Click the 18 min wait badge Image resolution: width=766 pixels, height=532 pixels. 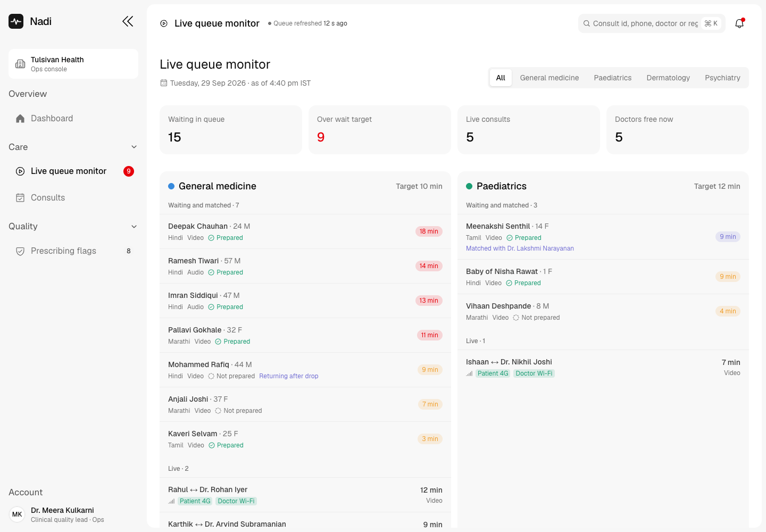[x=429, y=231]
